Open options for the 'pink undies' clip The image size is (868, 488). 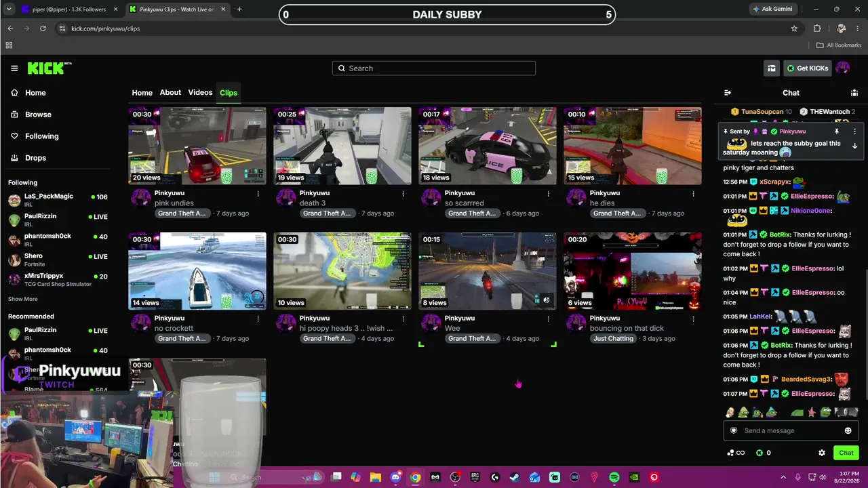pyautogui.click(x=258, y=193)
